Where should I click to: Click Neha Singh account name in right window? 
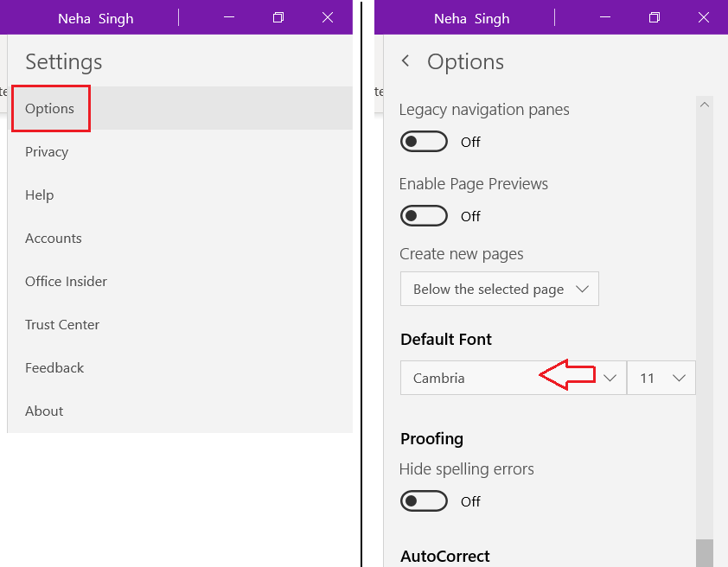[472, 18]
